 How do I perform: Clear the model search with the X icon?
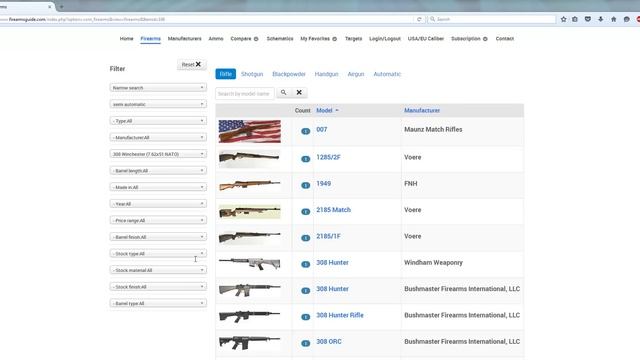coord(299,93)
